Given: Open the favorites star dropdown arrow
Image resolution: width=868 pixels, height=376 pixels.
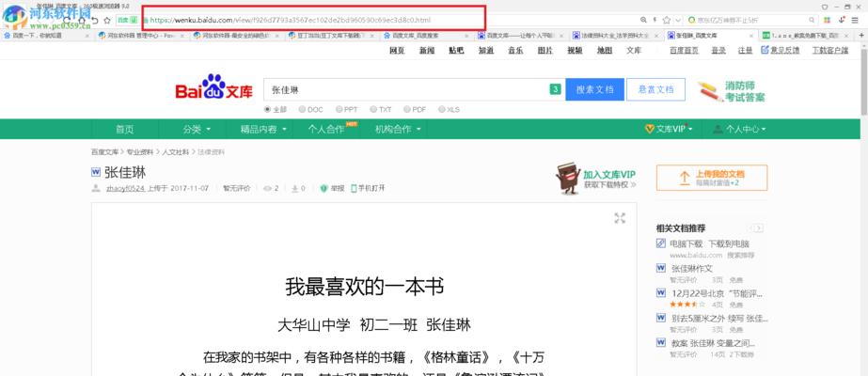Looking at the screenshot, I should click(x=678, y=21).
